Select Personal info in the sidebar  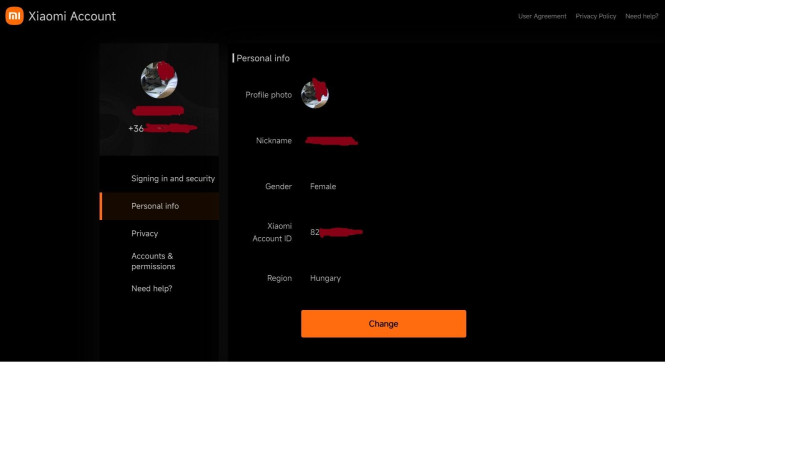(159, 206)
